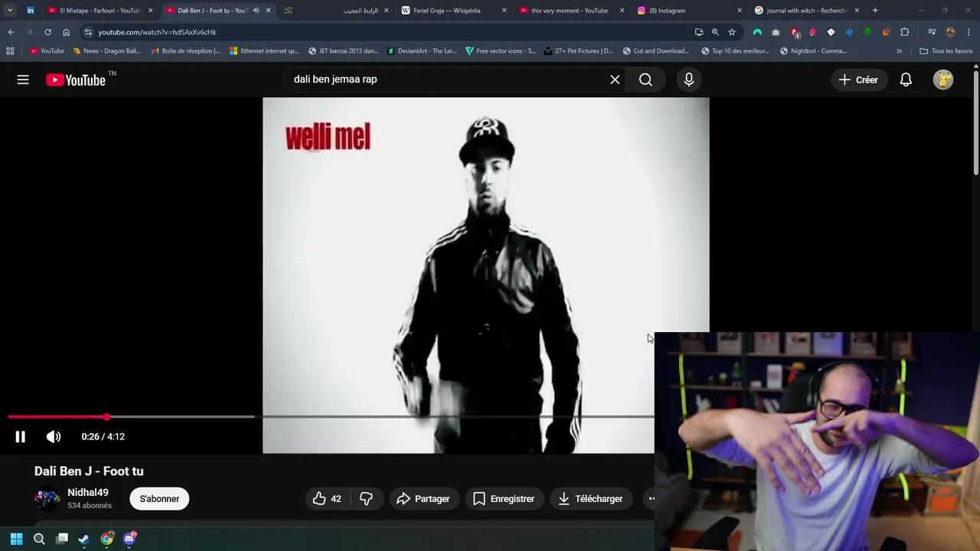Click the URL address bar
This screenshot has height=551, width=980.
pos(390,32)
